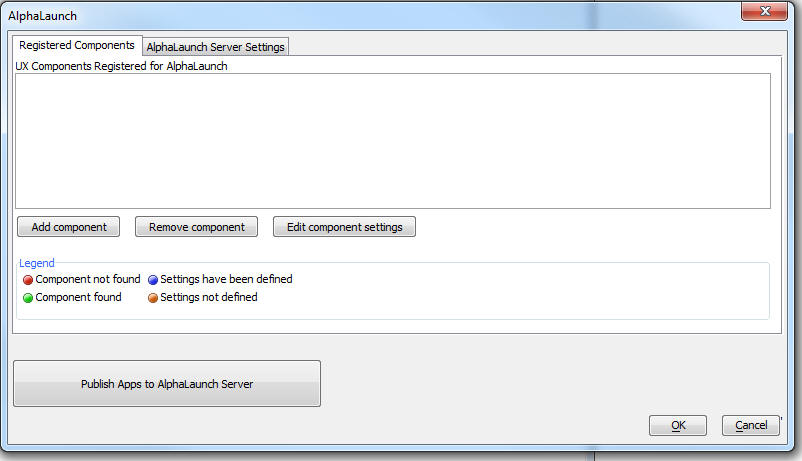
Task: Click the green Component found icon
Action: tap(28, 298)
